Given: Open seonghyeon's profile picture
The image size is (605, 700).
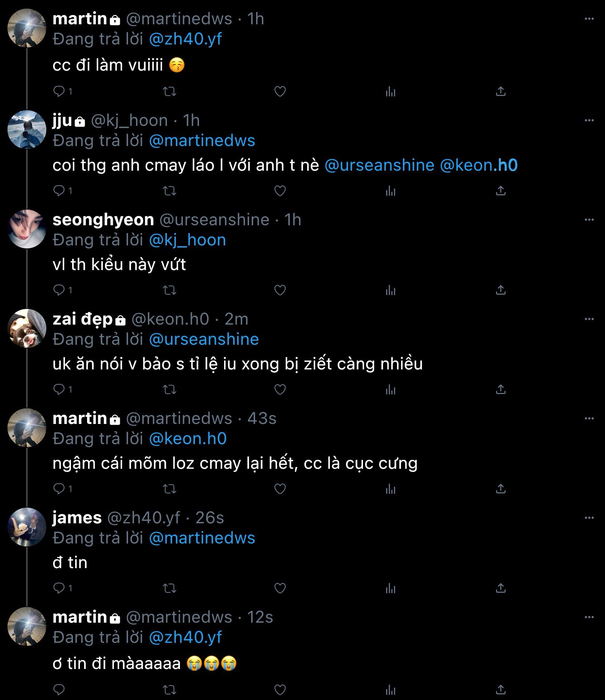Looking at the screenshot, I should coord(27,229).
